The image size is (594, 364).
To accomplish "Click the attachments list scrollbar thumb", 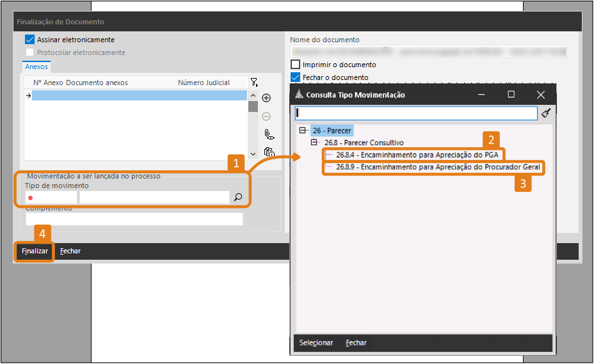I will [253, 106].
